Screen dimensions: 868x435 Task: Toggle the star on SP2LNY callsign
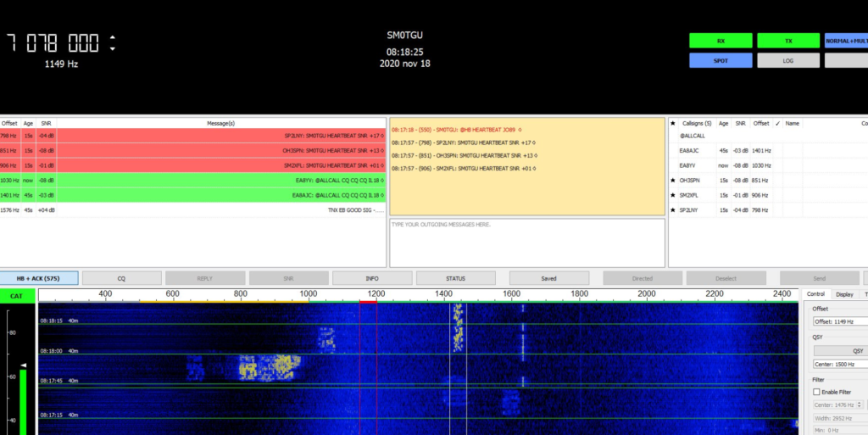click(x=672, y=210)
